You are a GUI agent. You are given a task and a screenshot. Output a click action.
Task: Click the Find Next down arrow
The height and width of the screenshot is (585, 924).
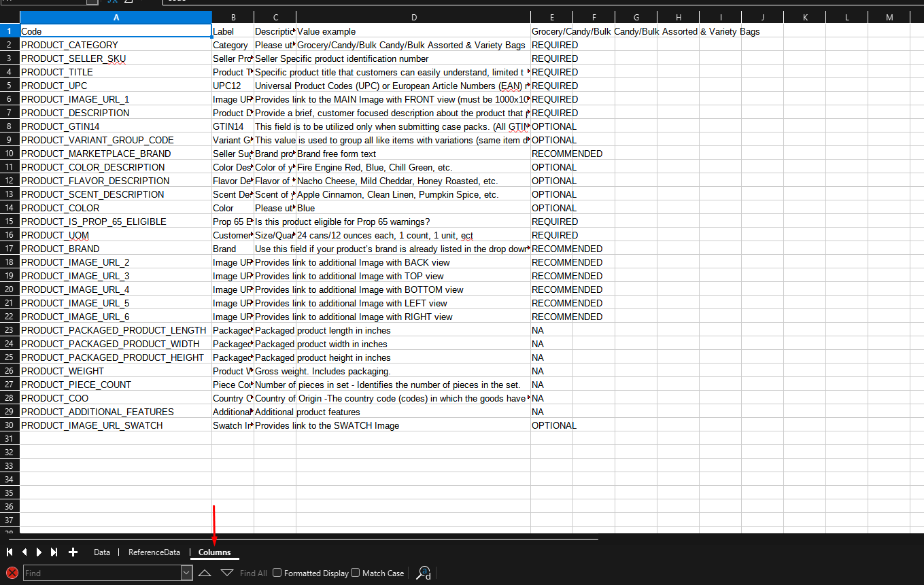point(227,573)
